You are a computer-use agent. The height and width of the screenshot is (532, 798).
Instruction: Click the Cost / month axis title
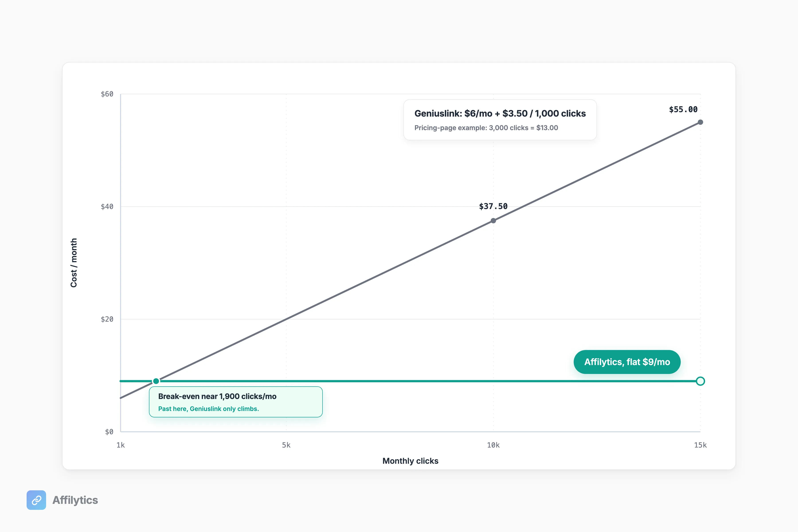point(74,263)
